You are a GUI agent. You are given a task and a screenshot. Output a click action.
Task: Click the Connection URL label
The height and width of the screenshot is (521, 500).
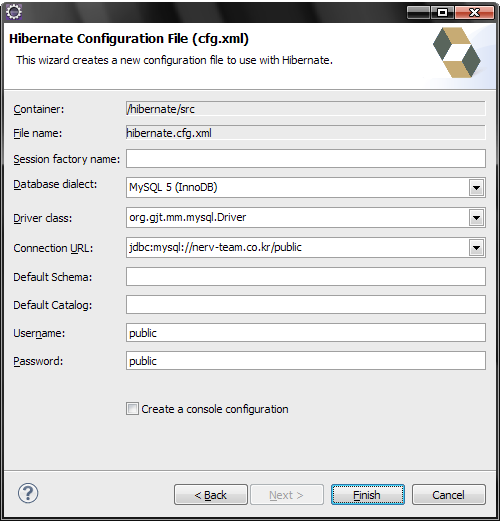pyautogui.click(x=53, y=248)
